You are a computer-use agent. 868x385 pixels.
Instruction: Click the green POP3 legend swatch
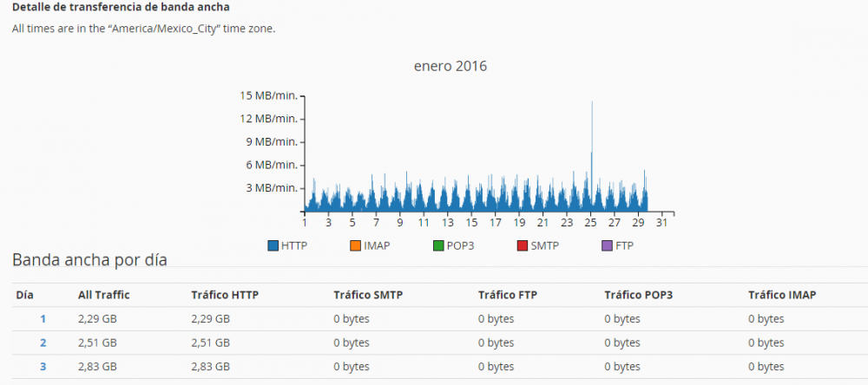437,245
